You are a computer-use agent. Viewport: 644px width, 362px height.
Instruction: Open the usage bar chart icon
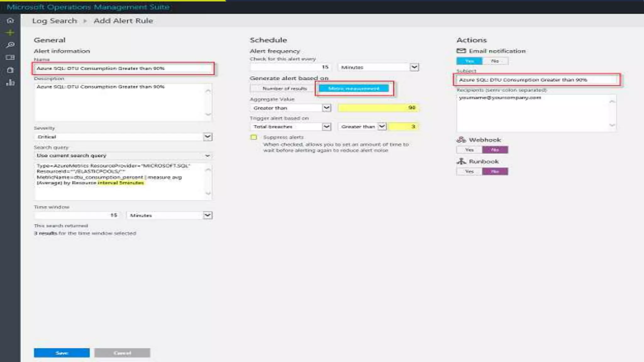[10, 83]
